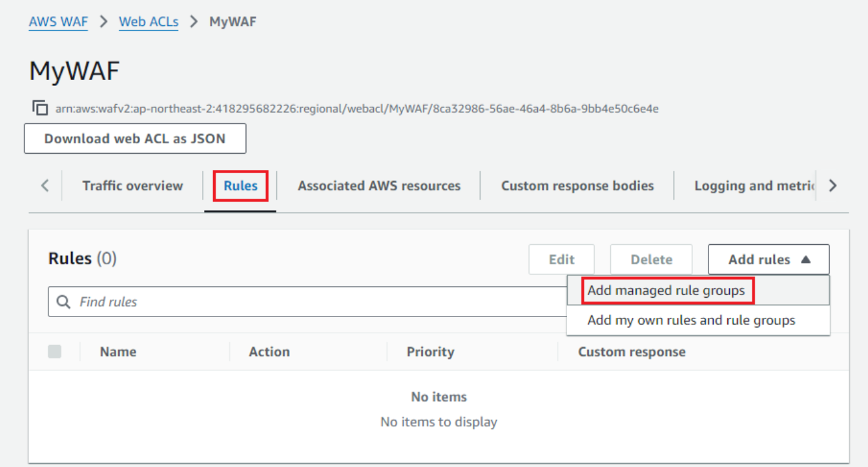Click Download web ACL as JSON
868x467 pixels.
(135, 139)
